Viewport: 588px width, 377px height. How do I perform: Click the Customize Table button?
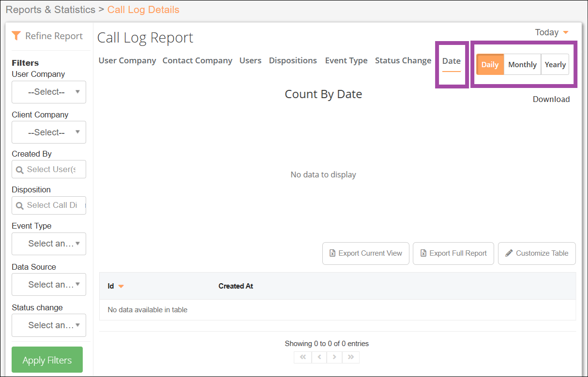pos(537,253)
